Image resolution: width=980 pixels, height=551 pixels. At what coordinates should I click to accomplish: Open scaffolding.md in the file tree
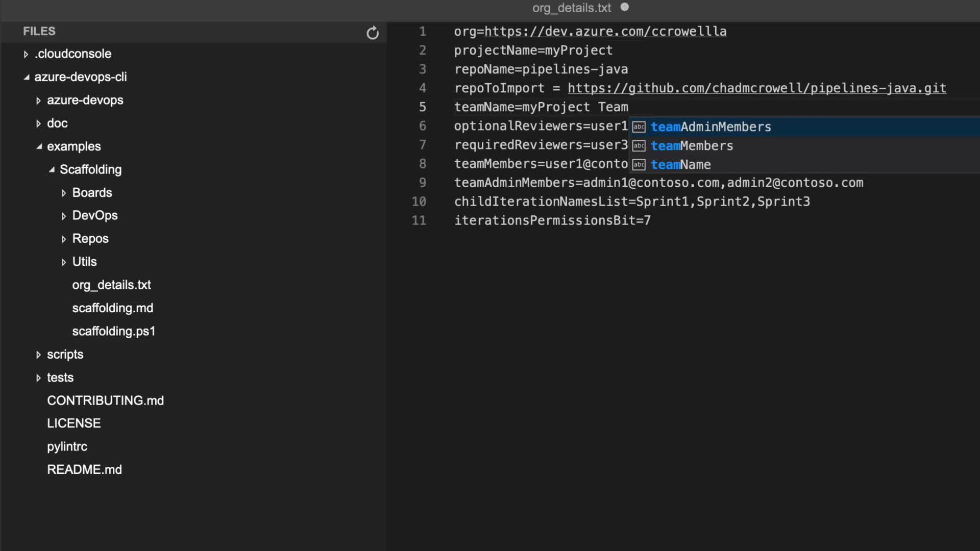tap(112, 308)
